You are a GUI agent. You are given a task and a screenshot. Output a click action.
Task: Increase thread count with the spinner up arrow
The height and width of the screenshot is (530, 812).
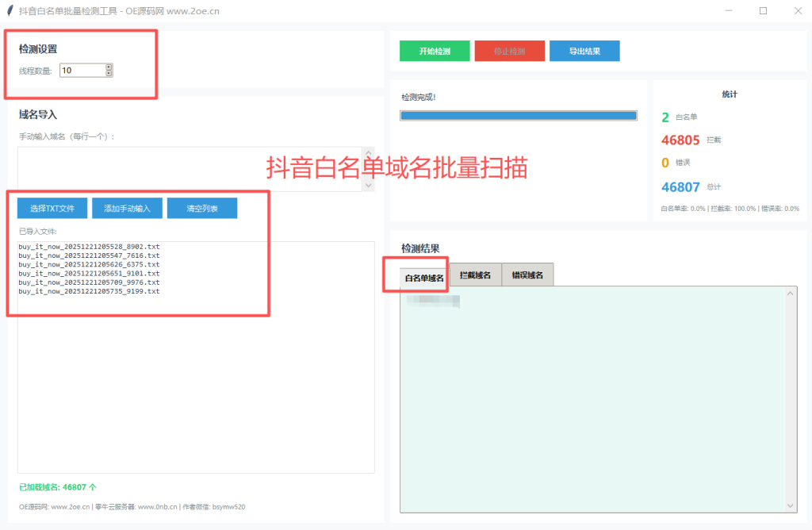(x=109, y=67)
